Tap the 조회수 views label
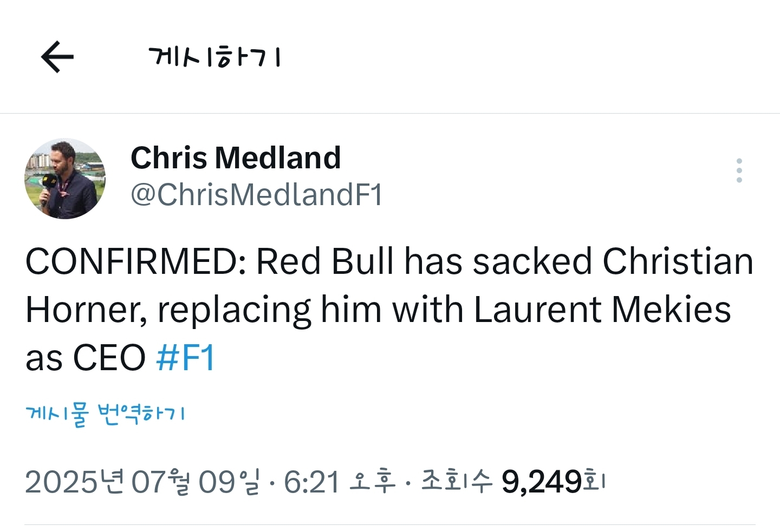Image resolution: width=780 pixels, height=532 pixels. pos(456,481)
